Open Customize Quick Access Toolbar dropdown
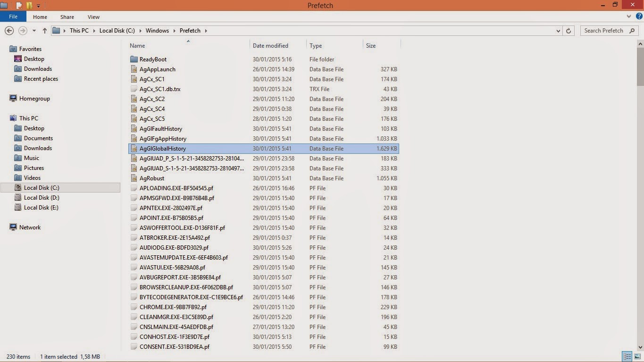 38,6
